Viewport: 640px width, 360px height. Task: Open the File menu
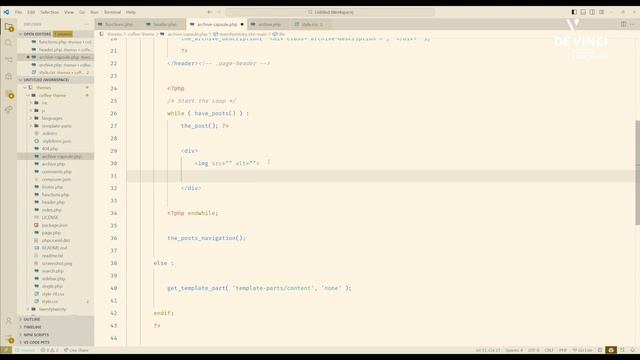click(x=18, y=12)
